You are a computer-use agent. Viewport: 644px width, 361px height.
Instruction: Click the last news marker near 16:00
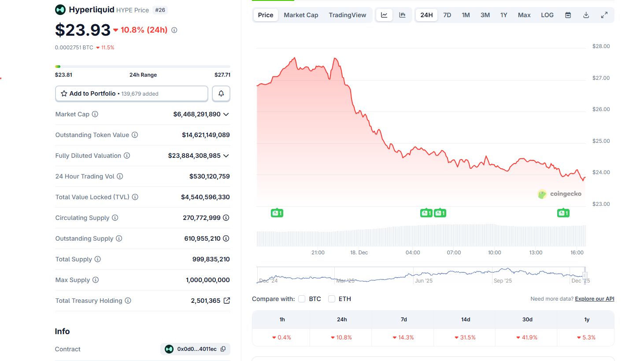click(563, 213)
